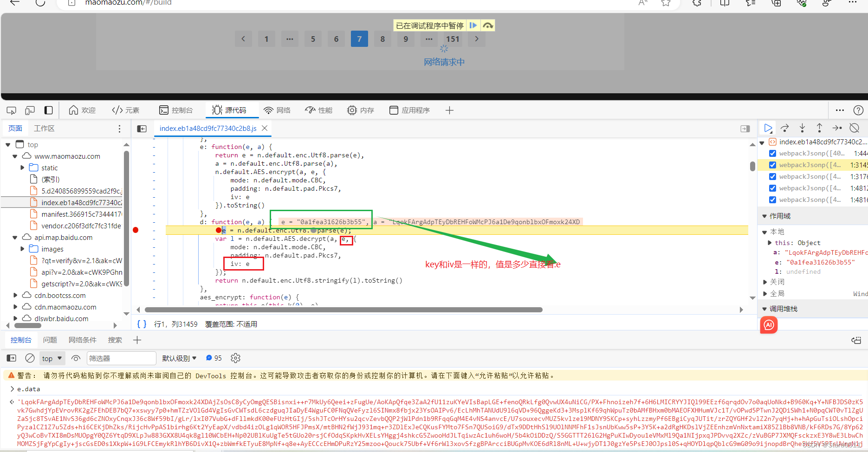Screen dimensions: 868x452
Task: Open 默认级别 log level dropdown
Action: [x=179, y=358]
